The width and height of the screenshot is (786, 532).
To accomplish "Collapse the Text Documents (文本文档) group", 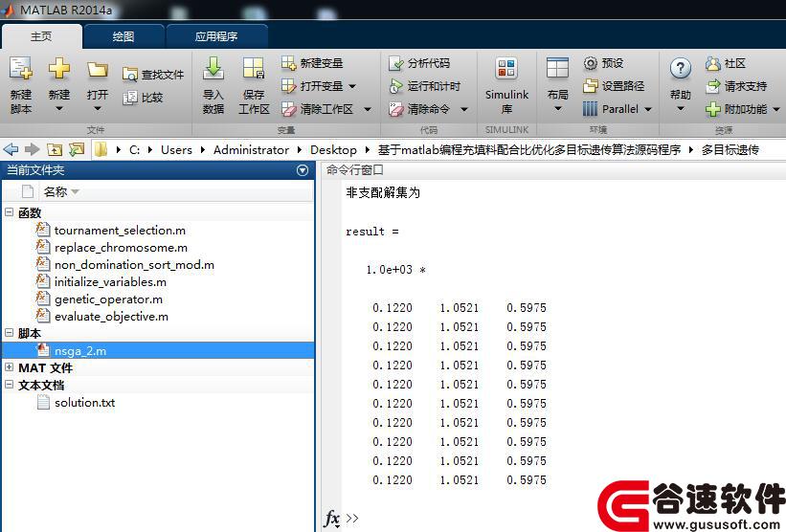I will click(9, 385).
